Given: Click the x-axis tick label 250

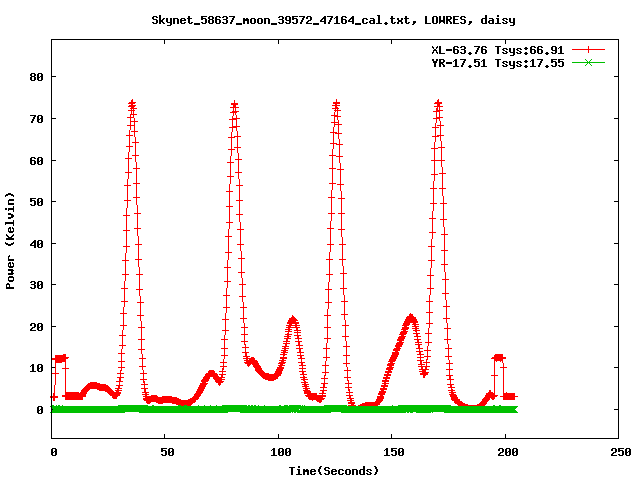Looking at the screenshot, I should click(620, 452).
